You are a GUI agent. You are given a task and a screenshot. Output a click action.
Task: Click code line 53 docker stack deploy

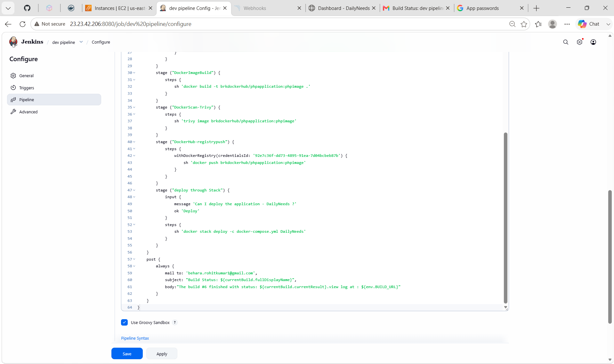[x=240, y=231]
